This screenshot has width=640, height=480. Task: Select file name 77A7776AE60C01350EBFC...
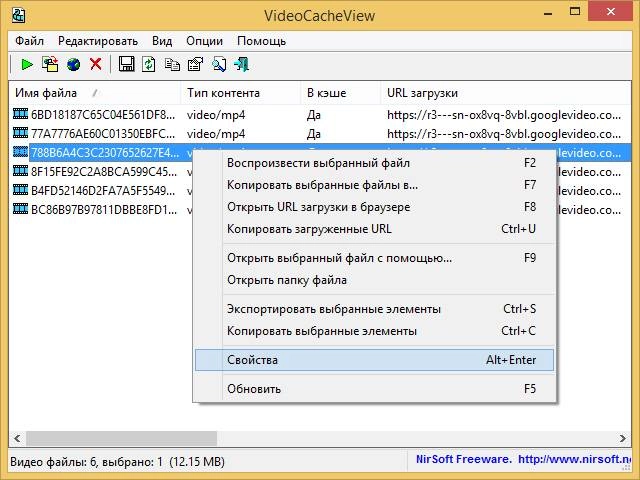[x=104, y=134]
